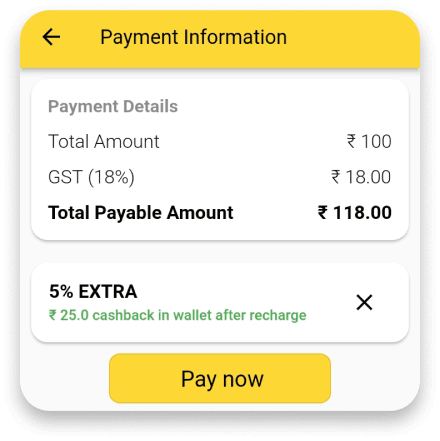Viewport: 440px width, 441px height.
Task: Select the Total Payable Amount label
Action: pyautogui.click(x=141, y=213)
